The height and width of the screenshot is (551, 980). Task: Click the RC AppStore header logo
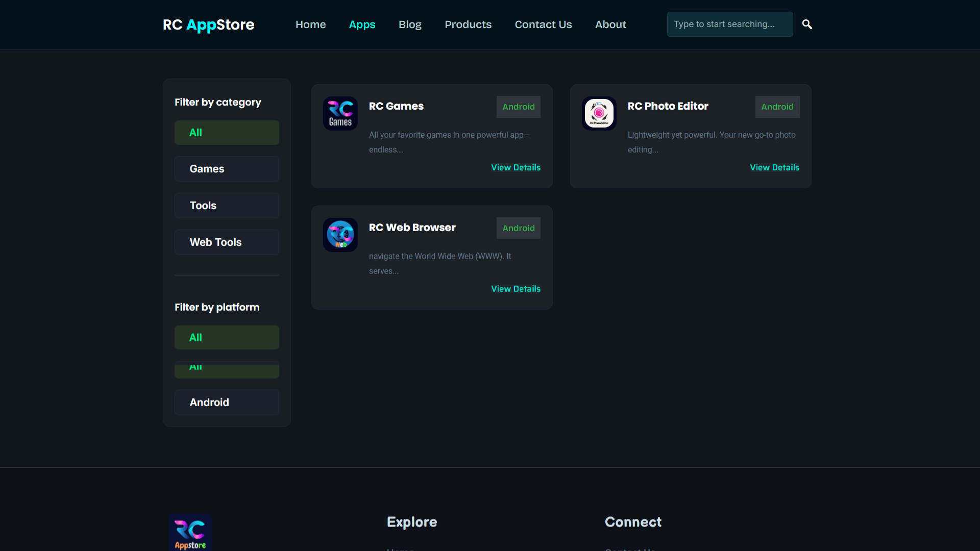(208, 24)
